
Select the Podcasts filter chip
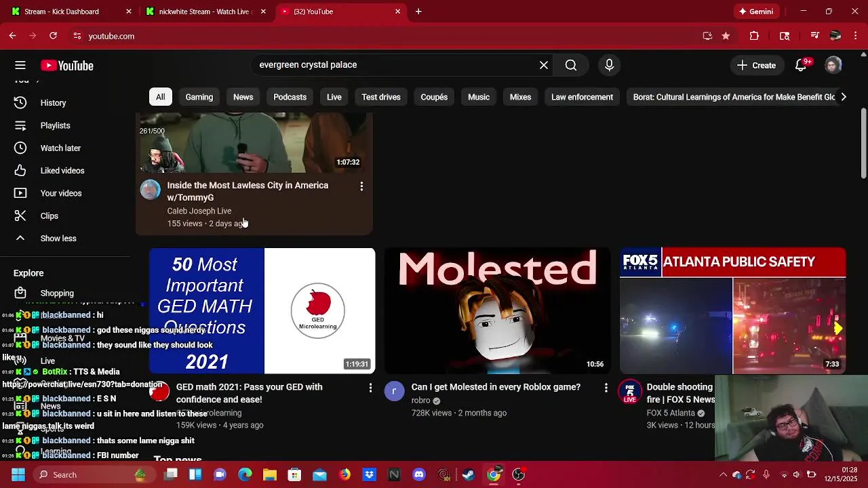point(290,97)
